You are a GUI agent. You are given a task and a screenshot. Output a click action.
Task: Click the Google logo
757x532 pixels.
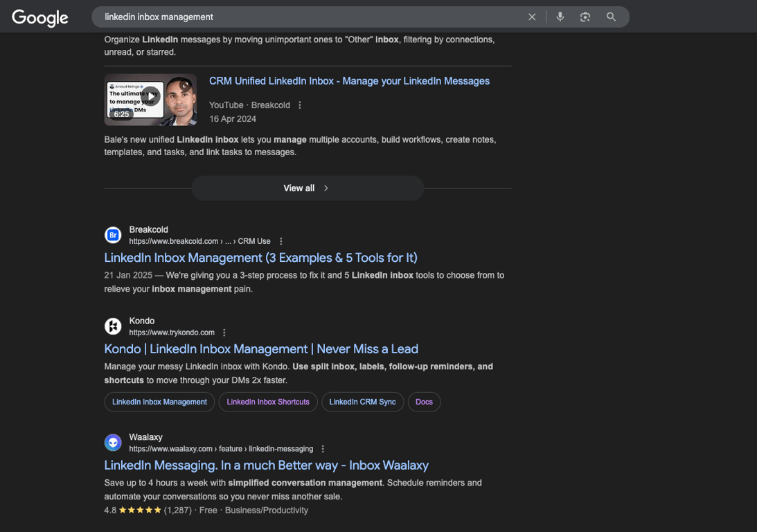pyautogui.click(x=40, y=18)
